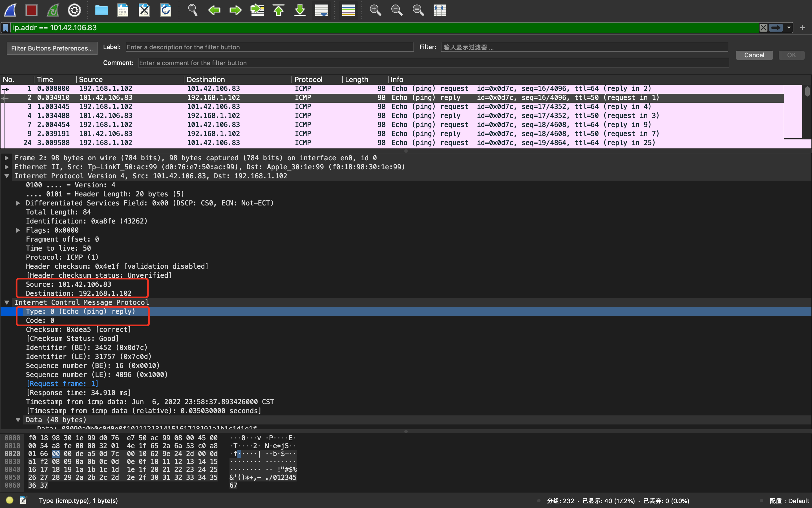Image resolution: width=812 pixels, height=508 pixels.
Task: Reset text to normal size
Action: point(418,10)
